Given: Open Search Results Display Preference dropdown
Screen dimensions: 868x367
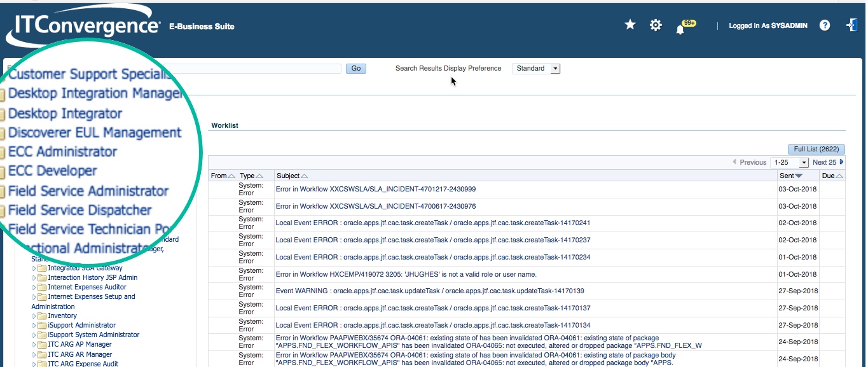Looking at the screenshot, I should coord(536,69).
